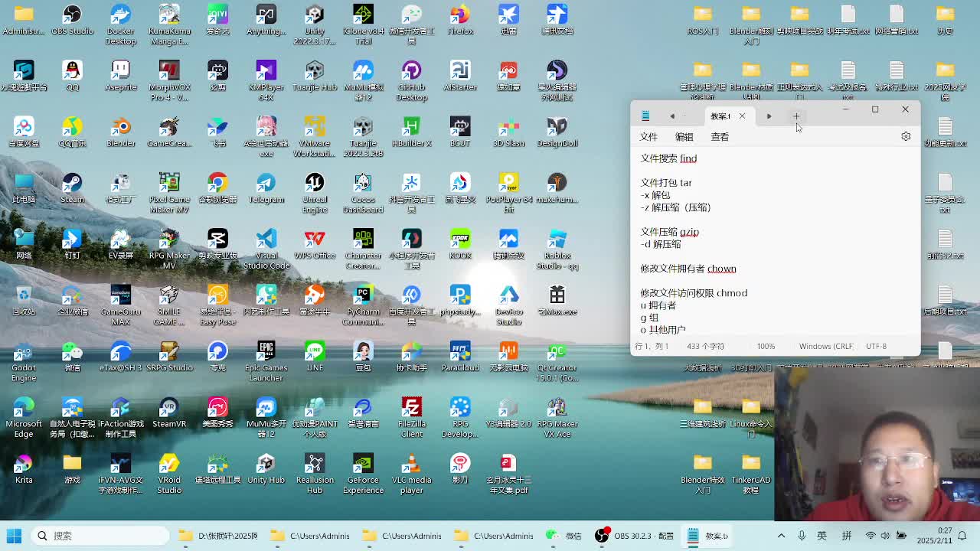Select the 玄月冰灵十三年文集.pdf file
The height and width of the screenshot is (551, 980).
508,474
